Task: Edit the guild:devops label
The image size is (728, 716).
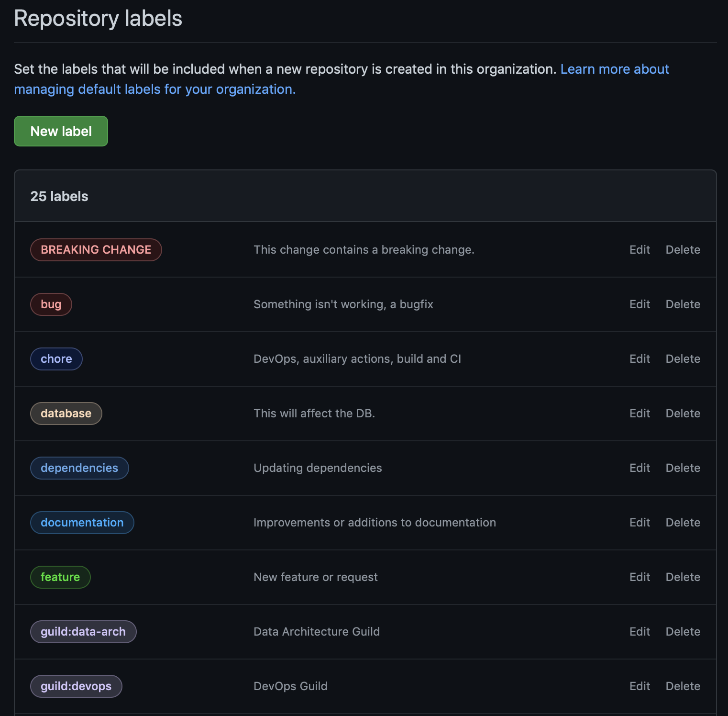Action: (x=640, y=686)
